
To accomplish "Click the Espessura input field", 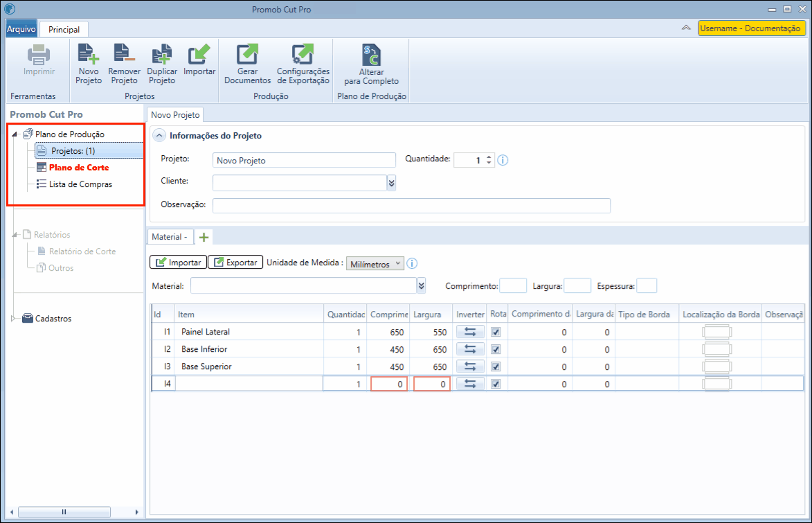I will point(647,285).
